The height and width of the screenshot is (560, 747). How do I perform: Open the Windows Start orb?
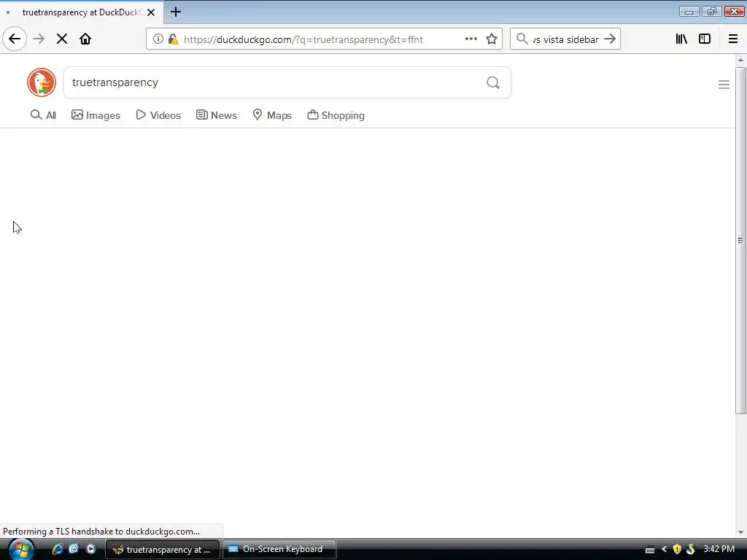(21, 549)
